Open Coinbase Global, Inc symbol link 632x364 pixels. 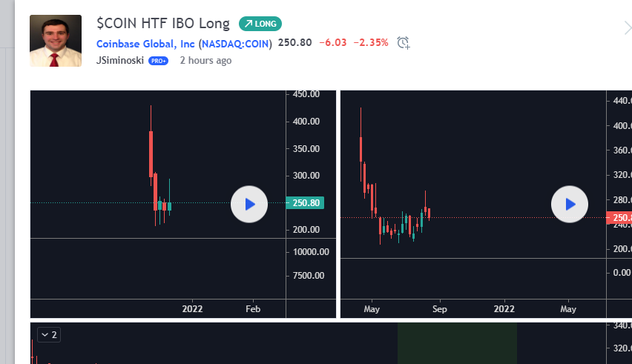(146, 43)
